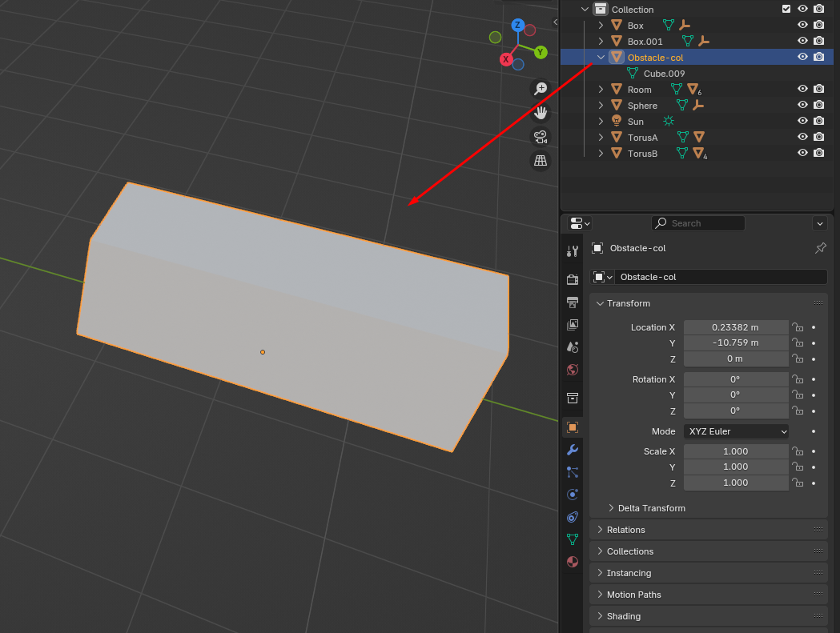Screen dimensions: 840x633
Task: Toggle camera view with the camera icon
Action: pos(541,137)
